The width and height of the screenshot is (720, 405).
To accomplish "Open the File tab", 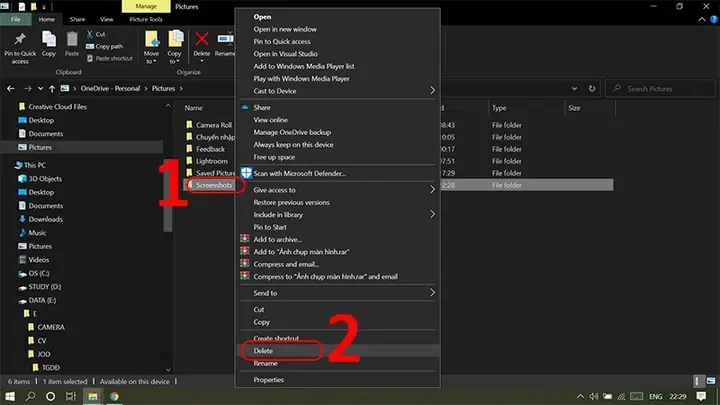I will pyautogui.click(x=16, y=19).
